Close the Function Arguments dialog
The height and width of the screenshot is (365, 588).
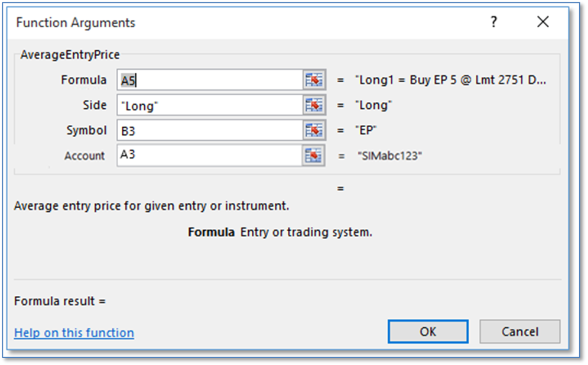543,22
